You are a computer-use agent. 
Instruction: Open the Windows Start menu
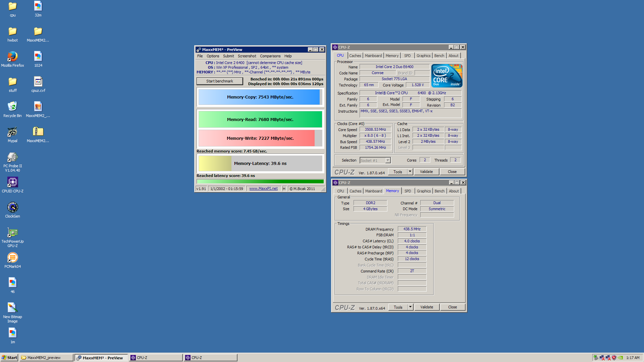(9, 358)
